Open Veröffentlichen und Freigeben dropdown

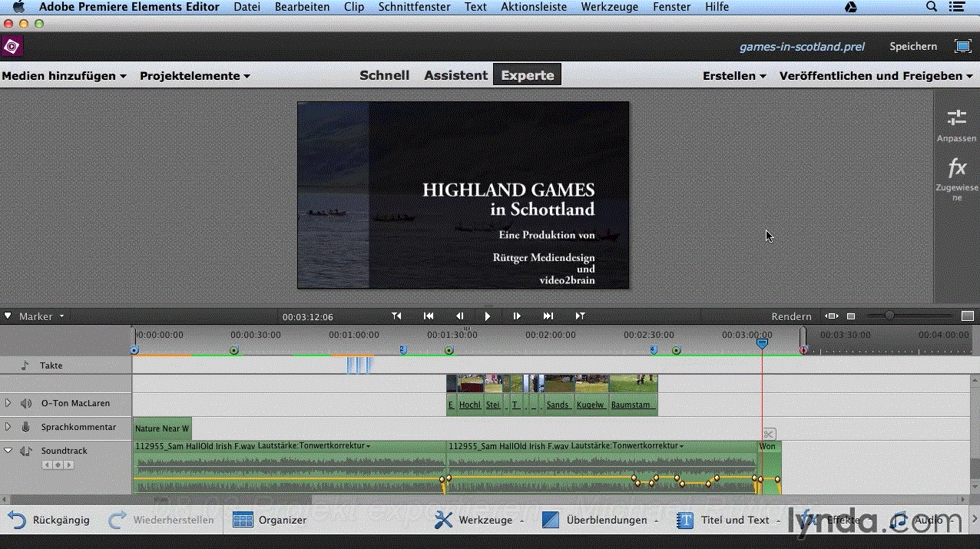coord(876,76)
